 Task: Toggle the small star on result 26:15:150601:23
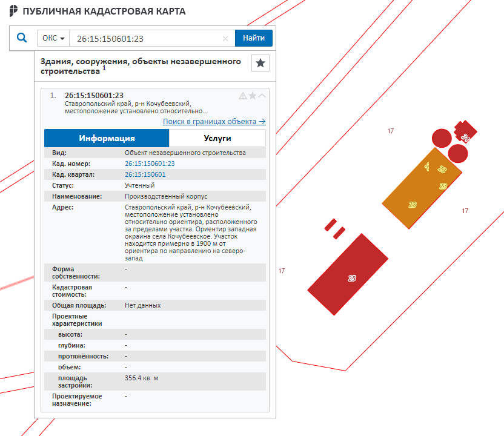click(x=253, y=96)
